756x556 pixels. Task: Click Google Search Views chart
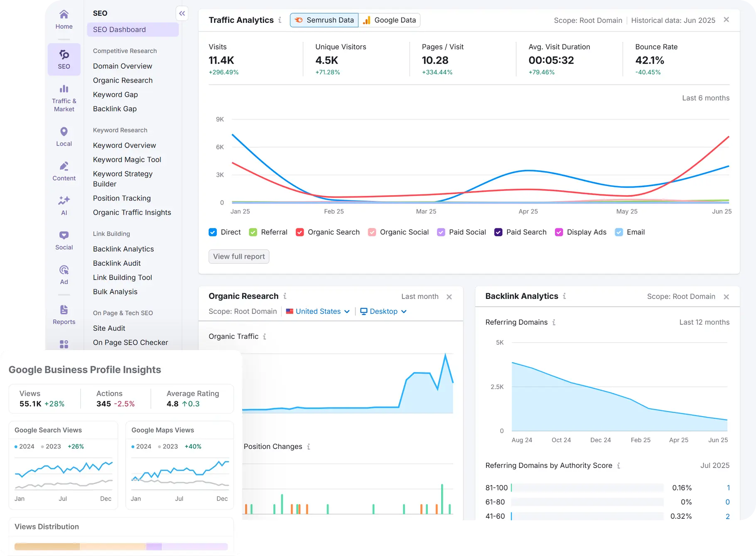tap(64, 473)
